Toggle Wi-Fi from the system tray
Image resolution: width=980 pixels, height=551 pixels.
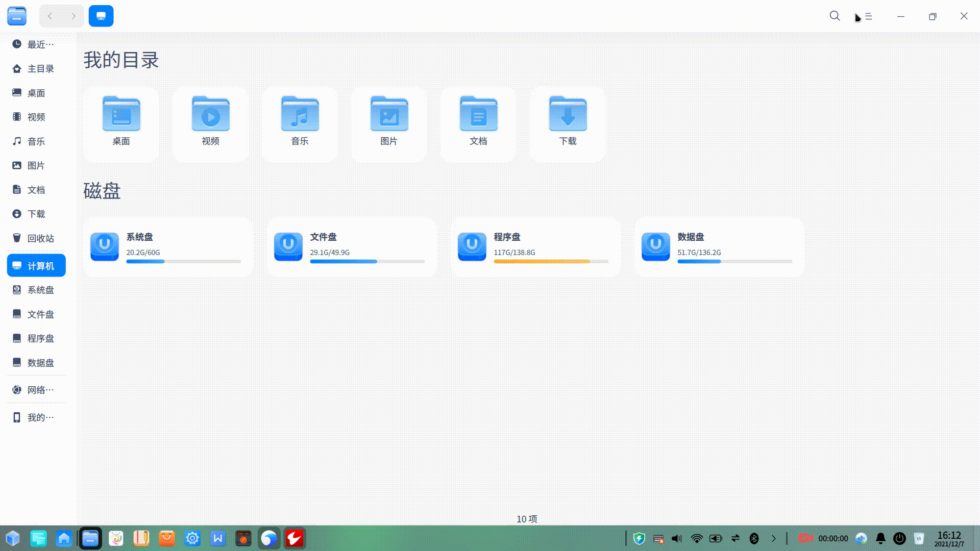tap(696, 538)
